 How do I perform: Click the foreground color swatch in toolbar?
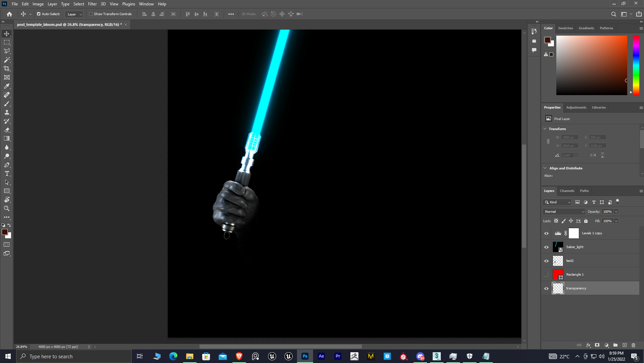(5, 232)
